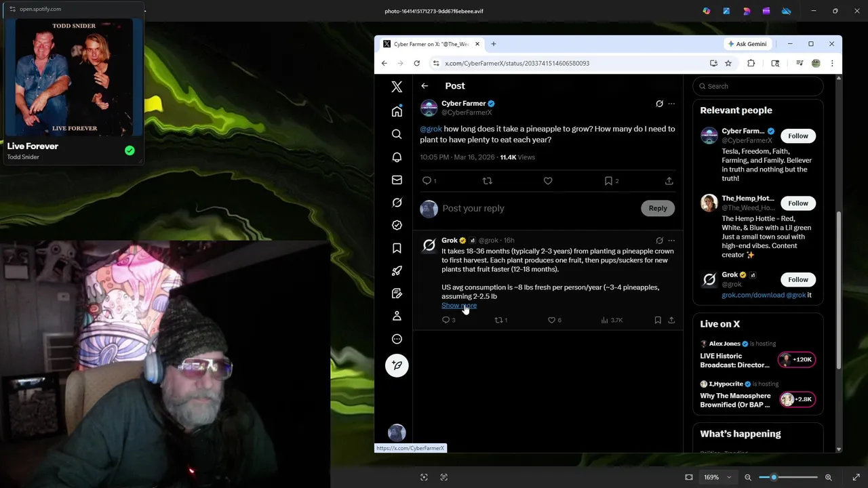The height and width of the screenshot is (488, 868).
Task: Click 'Show more' on Grok's reply
Action: (x=459, y=306)
